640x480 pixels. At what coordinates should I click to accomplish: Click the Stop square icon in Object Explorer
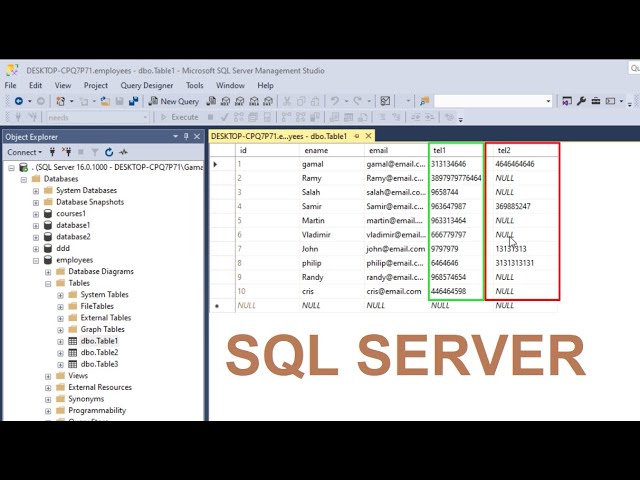click(81, 152)
